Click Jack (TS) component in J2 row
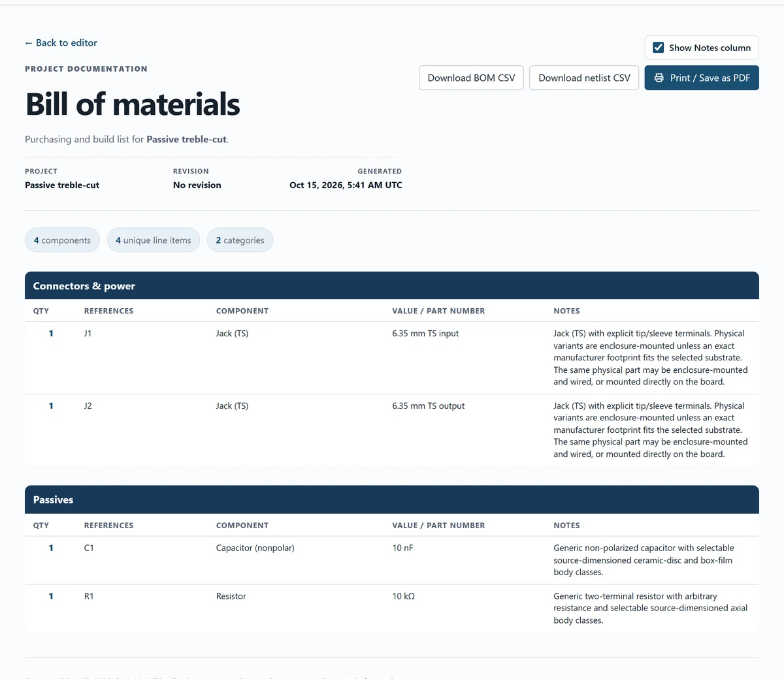Screen dimensions: 784x679 tap(232, 406)
